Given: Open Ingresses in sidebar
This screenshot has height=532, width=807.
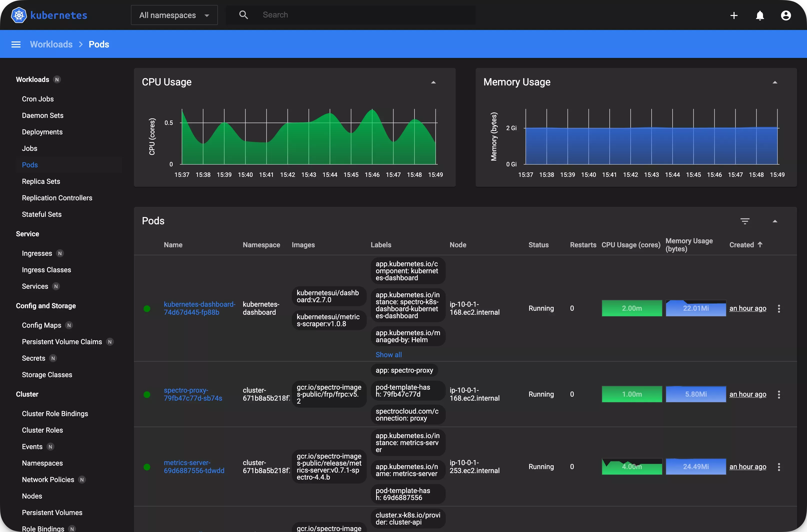Looking at the screenshot, I should [x=37, y=254].
